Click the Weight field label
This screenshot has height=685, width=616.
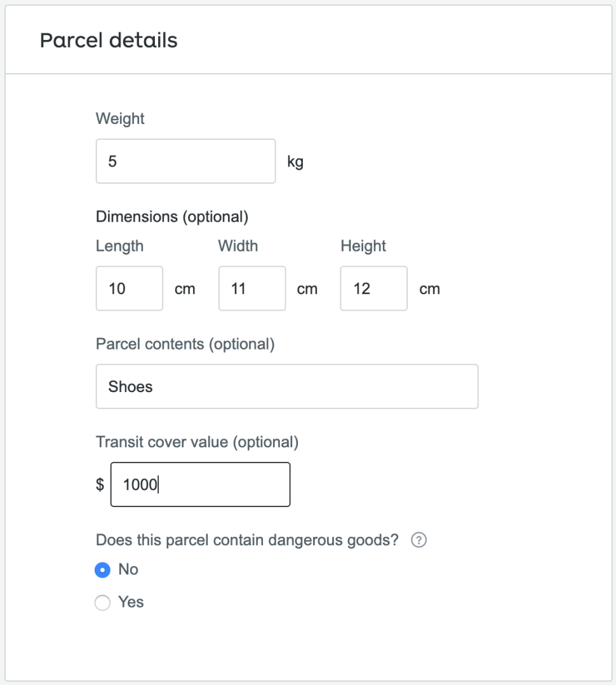[x=120, y=119]
